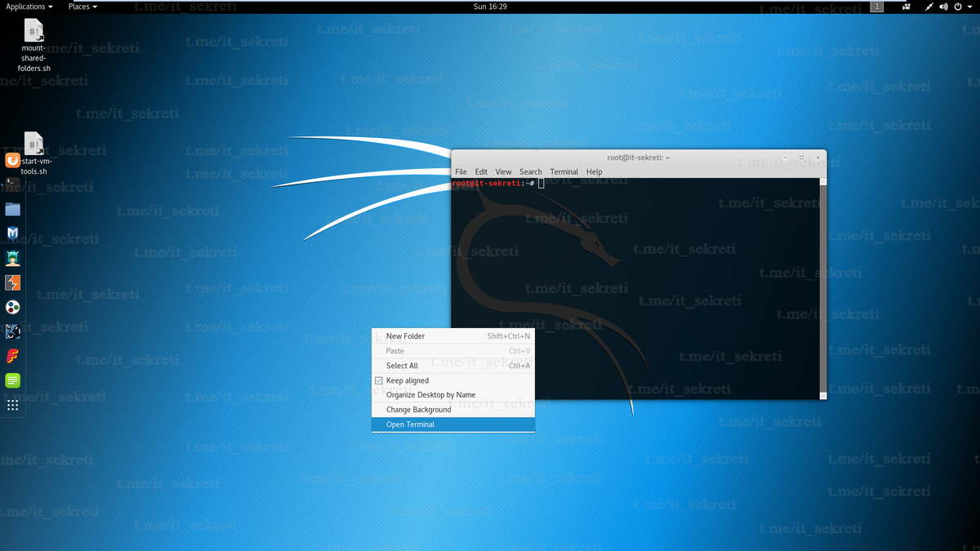Screen dimensions: 980x551
Task: Open the system power dropdown arrow
Action: coord(969,7)
